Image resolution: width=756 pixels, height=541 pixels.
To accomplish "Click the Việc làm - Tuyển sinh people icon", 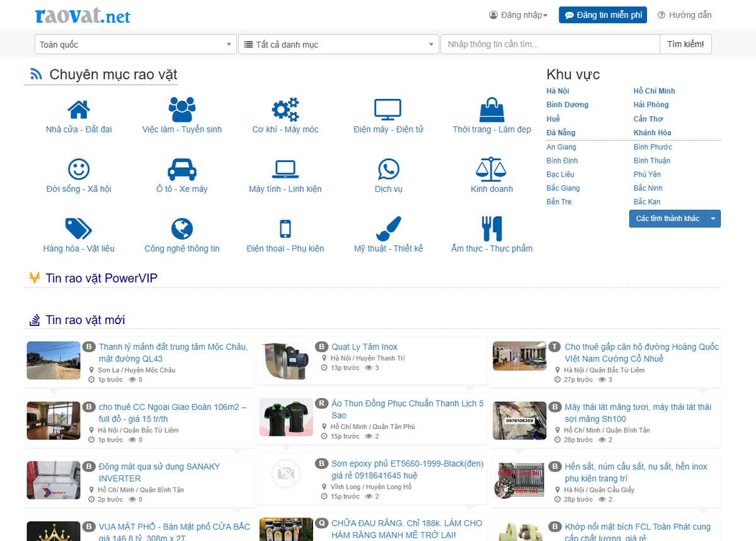I will 181,109.
